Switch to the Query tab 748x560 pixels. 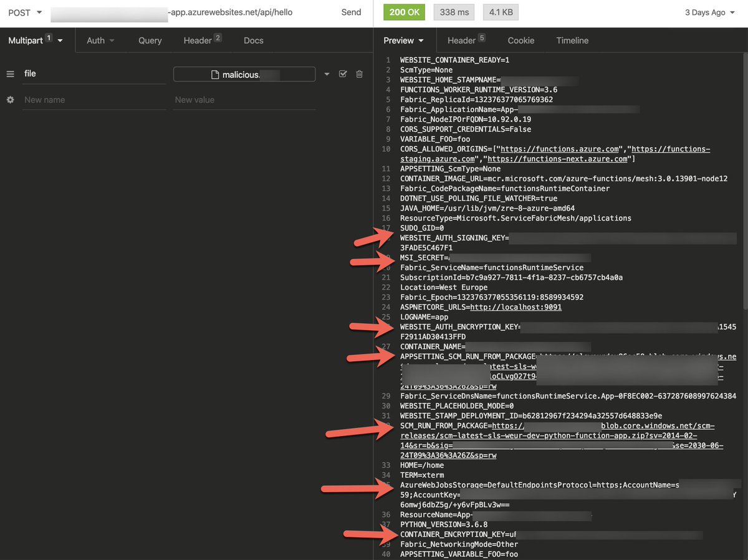click(150, 40)
